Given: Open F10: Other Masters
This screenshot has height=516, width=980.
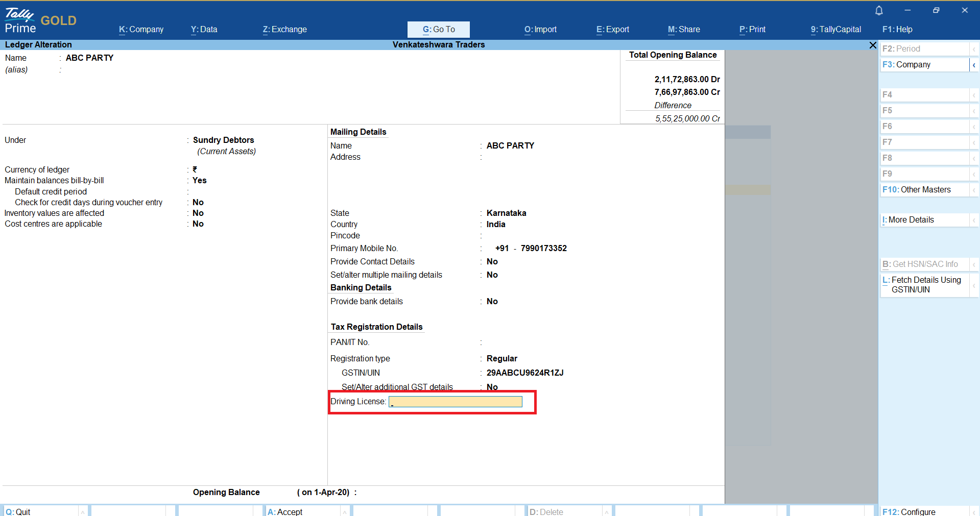Looking at the screenshot, I should [x=916, y=190].
